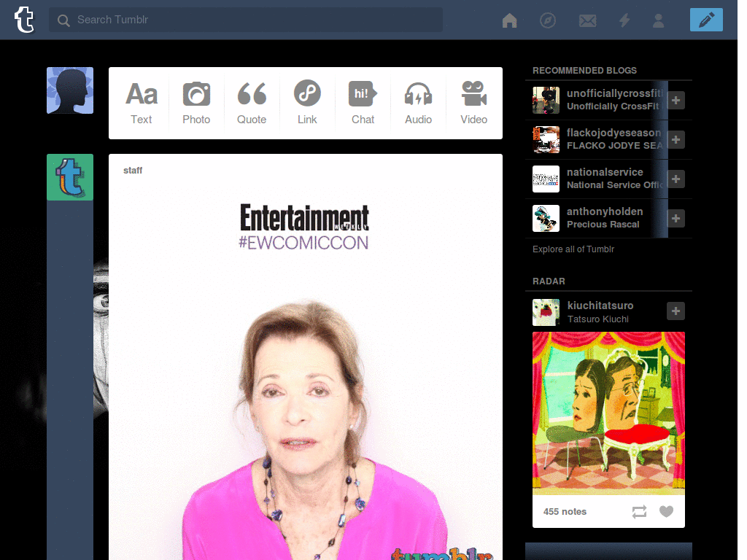Viewport: 747px width, 560px height.
Task: Create a new Quote post
Action: pos(252,103)
